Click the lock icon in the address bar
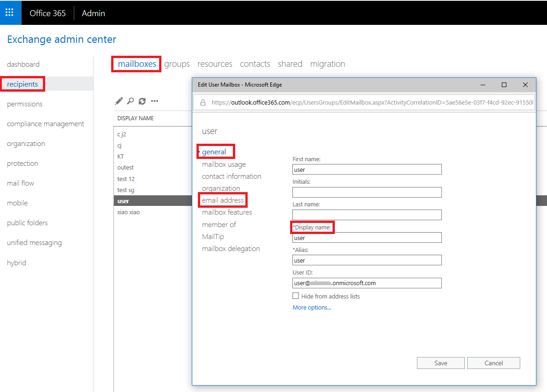Image resolution: width=547 pixels, height=392 pixels. [x=202, y=103]
